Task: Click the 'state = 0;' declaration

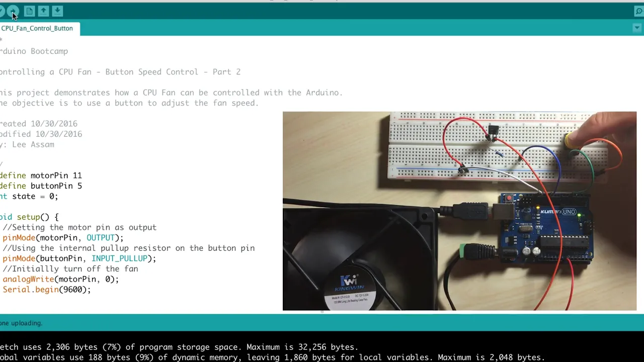Action: 29,197
